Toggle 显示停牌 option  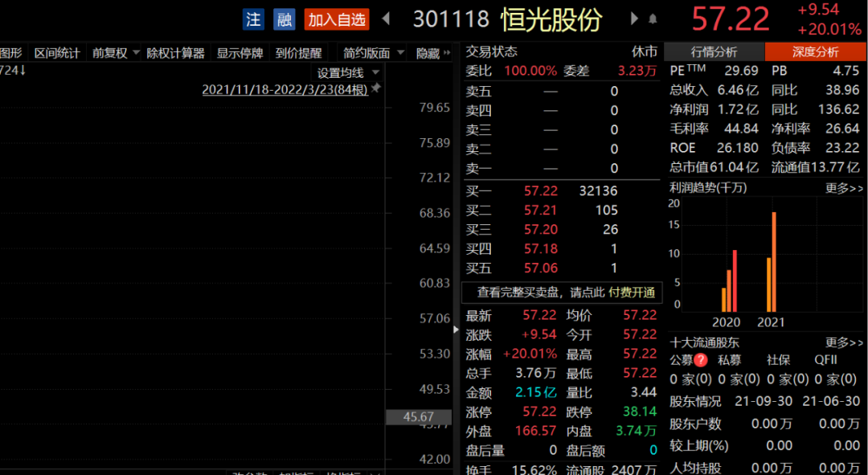point(240,53)
